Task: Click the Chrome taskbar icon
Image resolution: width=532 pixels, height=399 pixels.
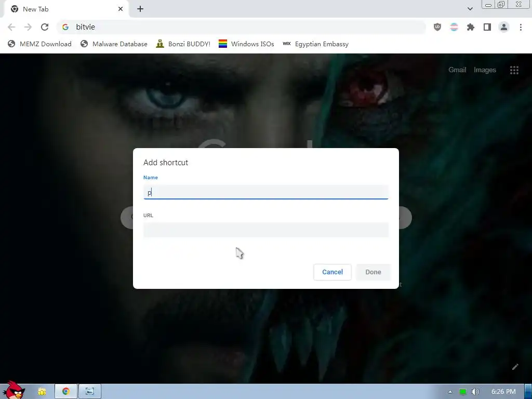Action: (x=66, y=392)
